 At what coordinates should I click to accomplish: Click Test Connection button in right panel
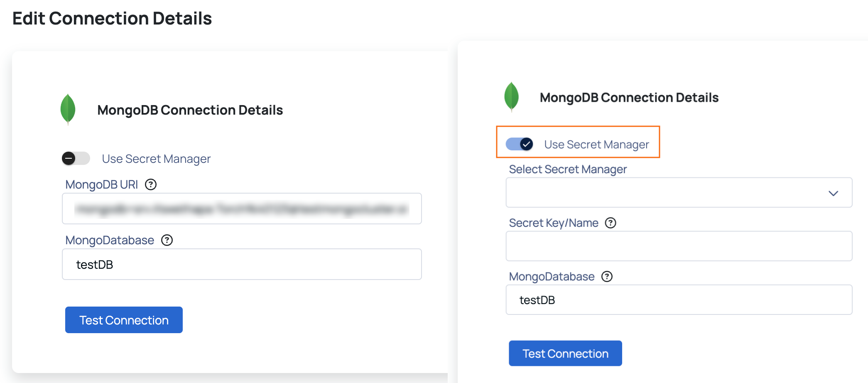pyautogui.click(x=565, y=354)
